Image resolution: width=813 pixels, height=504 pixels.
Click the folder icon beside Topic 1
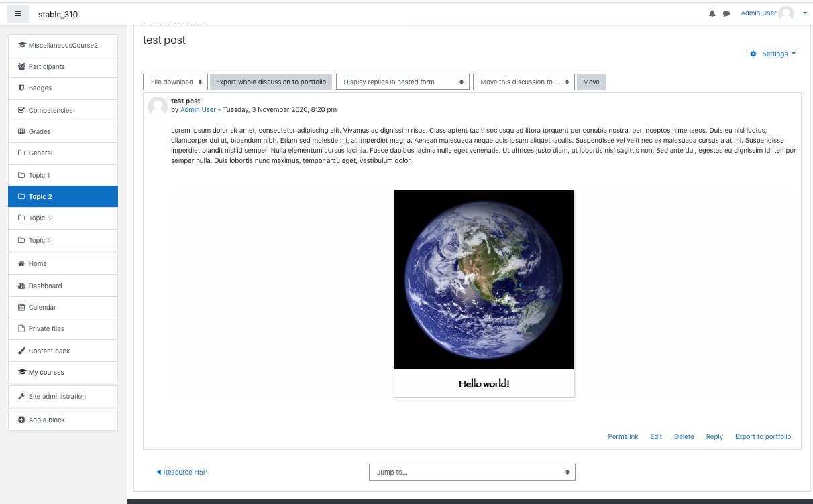click(21, 175)
